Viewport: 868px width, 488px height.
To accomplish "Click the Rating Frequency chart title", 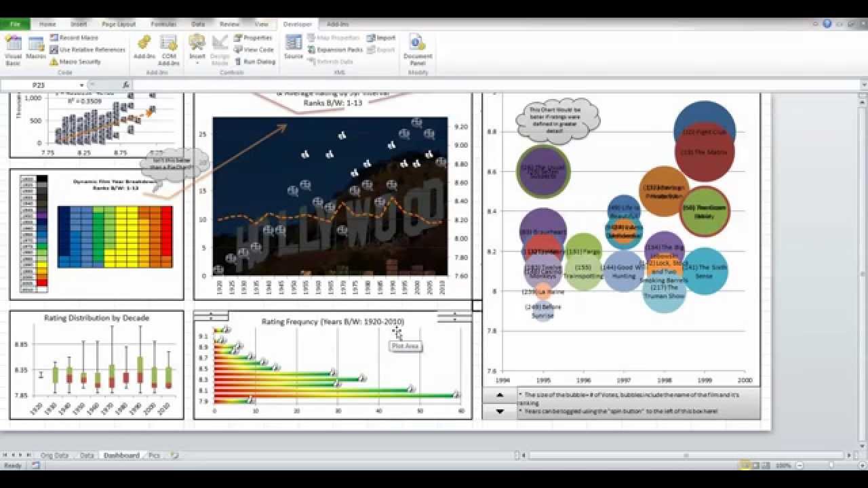I will [x=332, y=321].
